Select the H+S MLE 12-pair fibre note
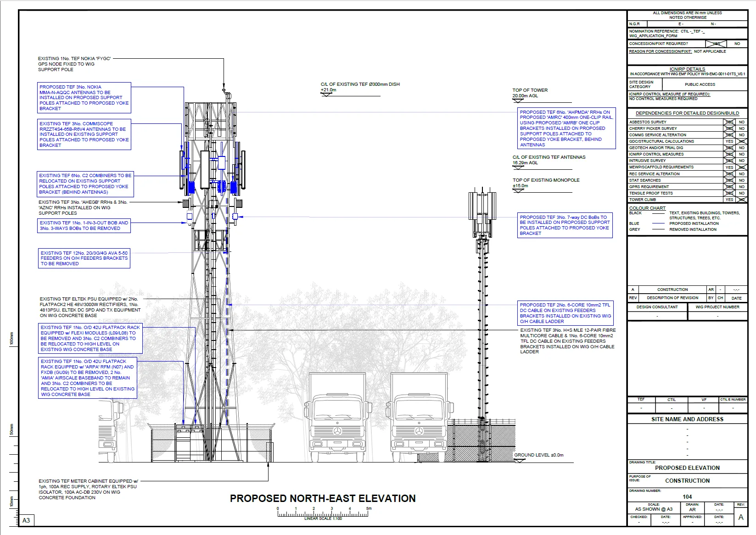756x535 pixels. coord(568,341)
